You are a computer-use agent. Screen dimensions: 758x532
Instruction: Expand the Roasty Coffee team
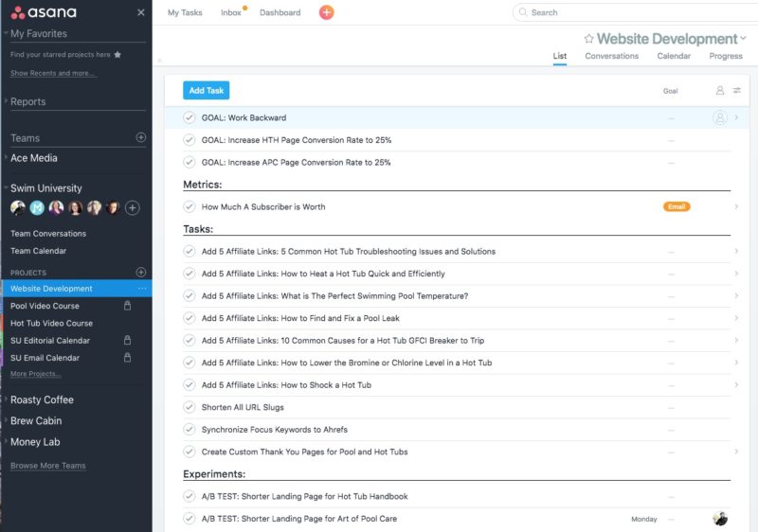[x=6, y=399]
